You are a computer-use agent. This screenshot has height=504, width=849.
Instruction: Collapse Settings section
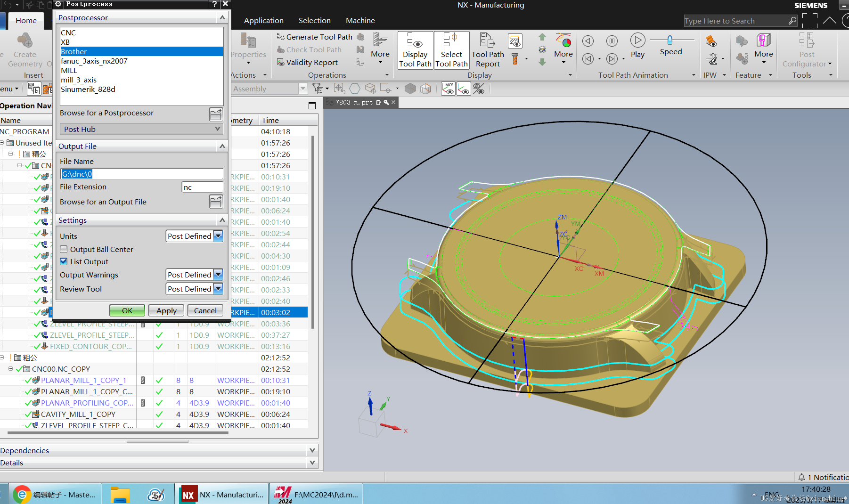pos(222,220)
